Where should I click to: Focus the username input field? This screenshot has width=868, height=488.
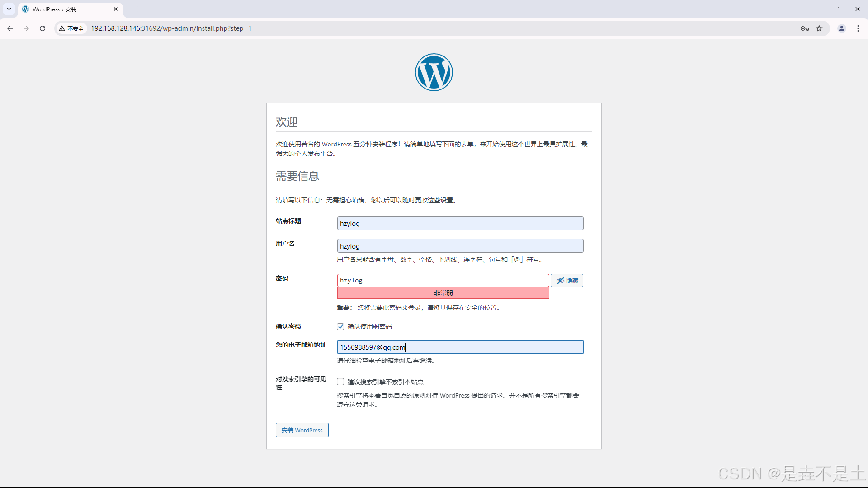pos(460,246)
